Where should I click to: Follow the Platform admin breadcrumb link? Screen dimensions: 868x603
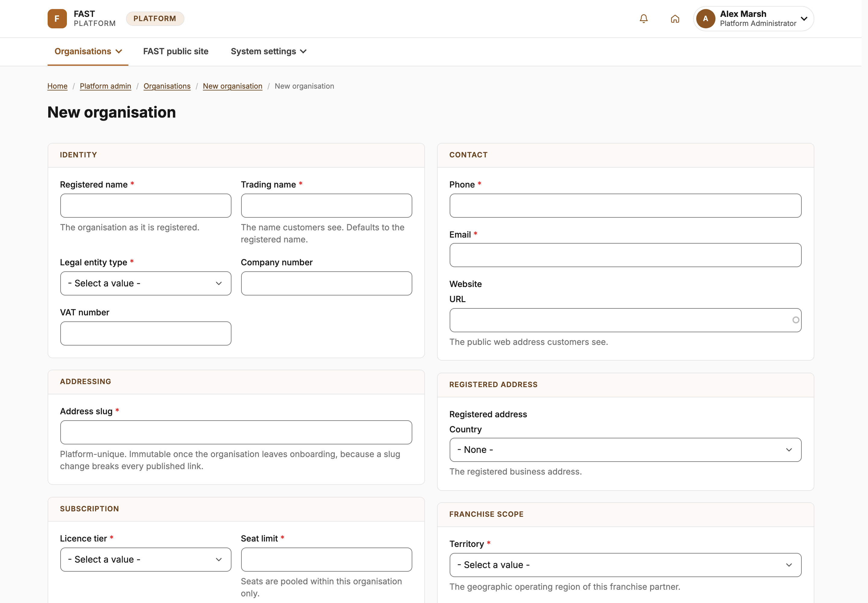pyautogui.click(x=105, y=86)
